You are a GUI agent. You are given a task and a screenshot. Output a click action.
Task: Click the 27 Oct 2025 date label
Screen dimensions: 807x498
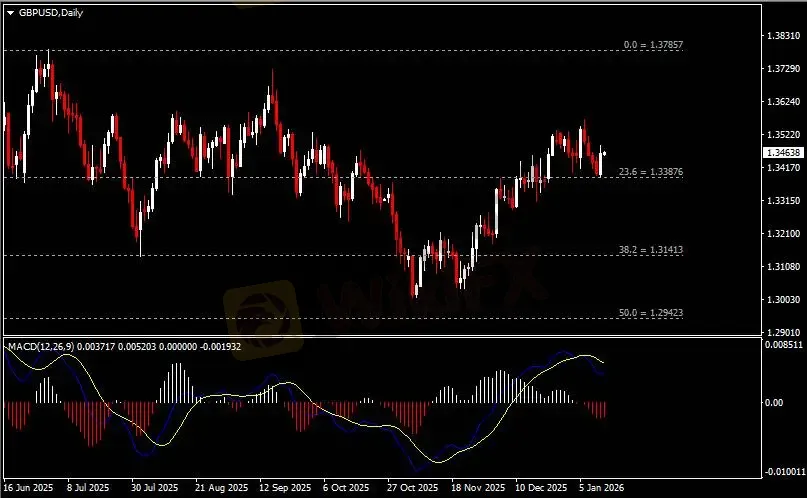(x=413, y=489)
